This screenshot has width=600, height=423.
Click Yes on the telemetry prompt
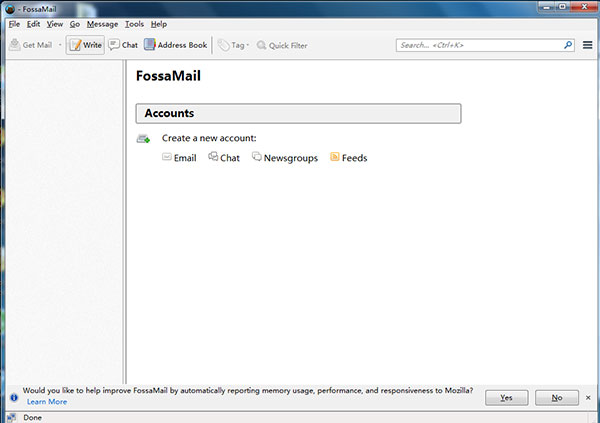507,398
